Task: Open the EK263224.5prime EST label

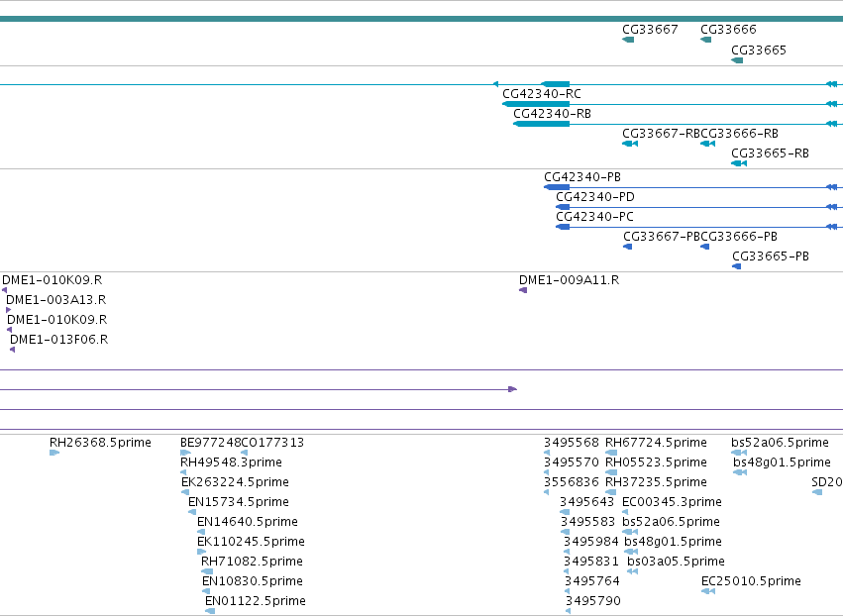Action: (235, 482)
